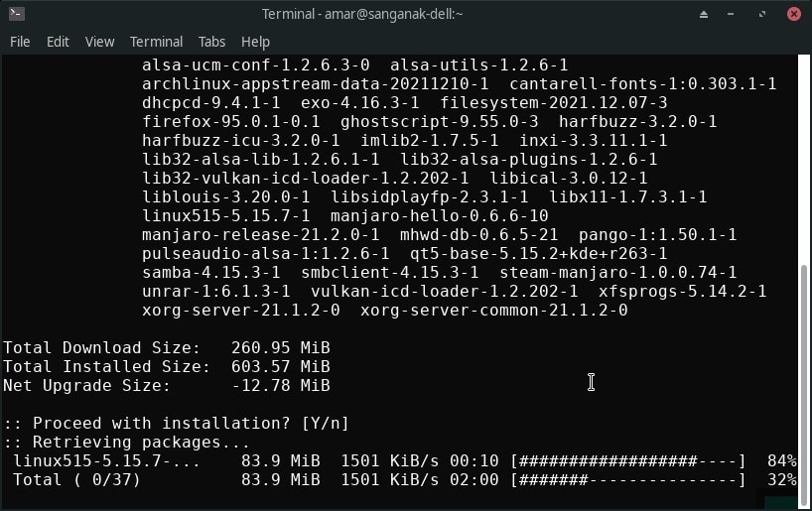Click the 'Retrieving packages...' line

pos(127,443)
